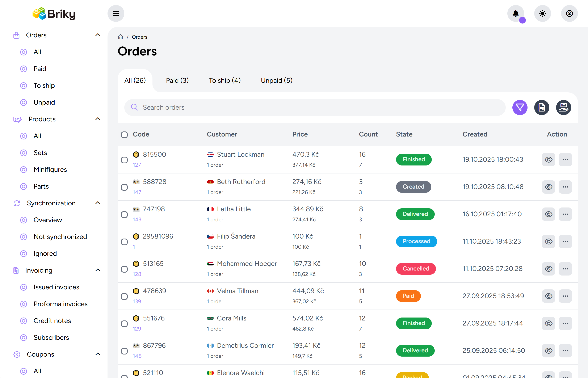Viewport: 588px width, 378px height.
Task: Click the document export icon button
Action: pyautogui.click(x=541, y=108)
